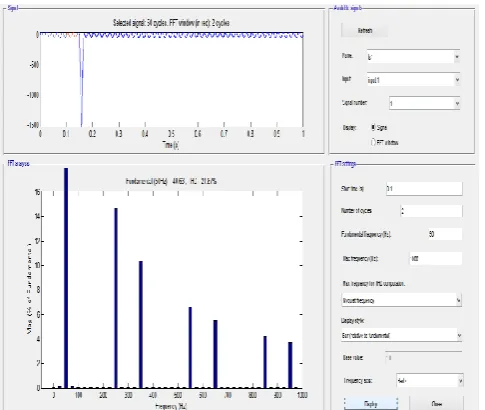
Task: Click the 650 Hz harmonic bar
Action: [215, 354]
